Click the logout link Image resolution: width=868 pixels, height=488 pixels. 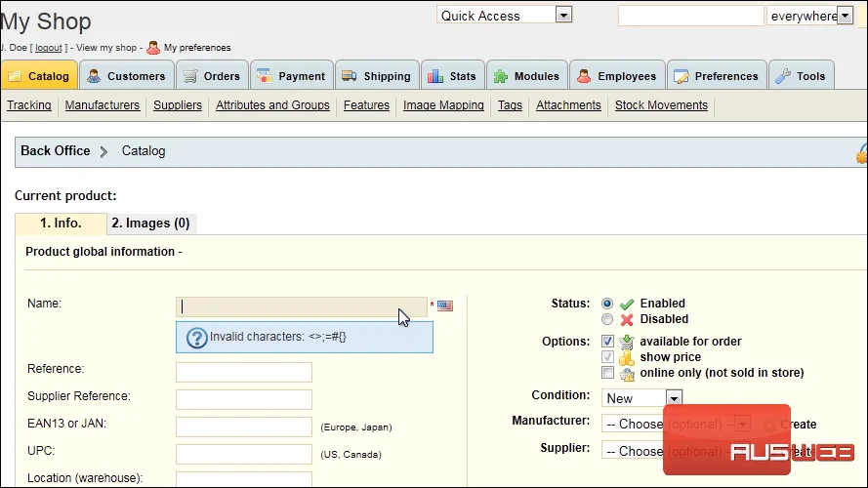click(x=49, y=48)
